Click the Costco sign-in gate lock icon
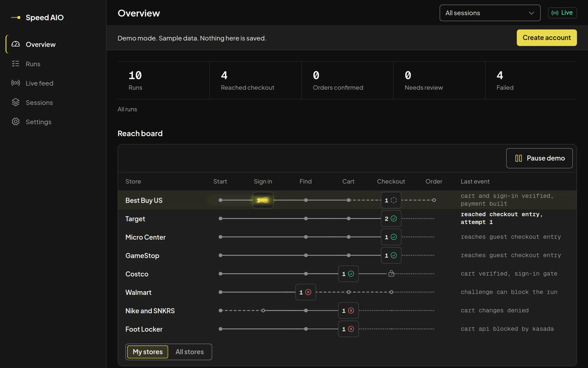Screen dimensions: 588x368 pyautogui.click(x=391, y=273)
